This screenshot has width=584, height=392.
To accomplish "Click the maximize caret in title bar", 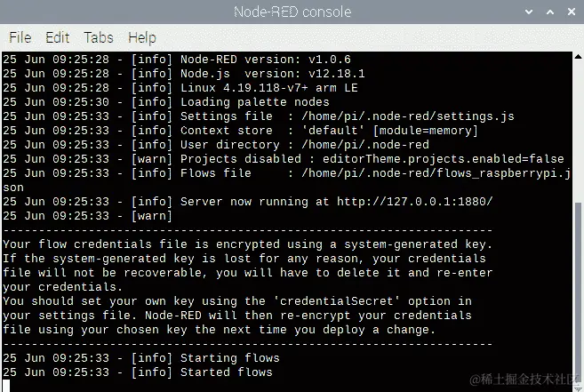I will click(x=549, y=12).
